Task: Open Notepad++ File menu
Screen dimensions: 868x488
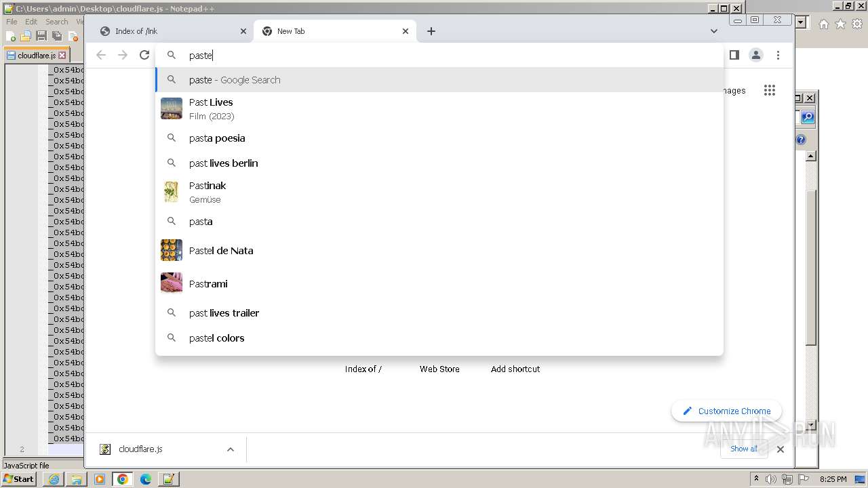Action: [12, 22]
